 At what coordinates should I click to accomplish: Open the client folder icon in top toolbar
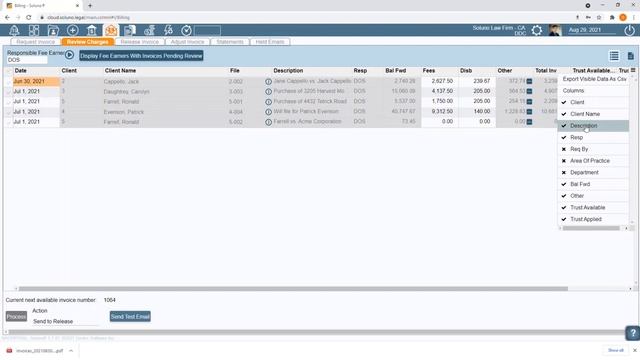pos(53,31)
